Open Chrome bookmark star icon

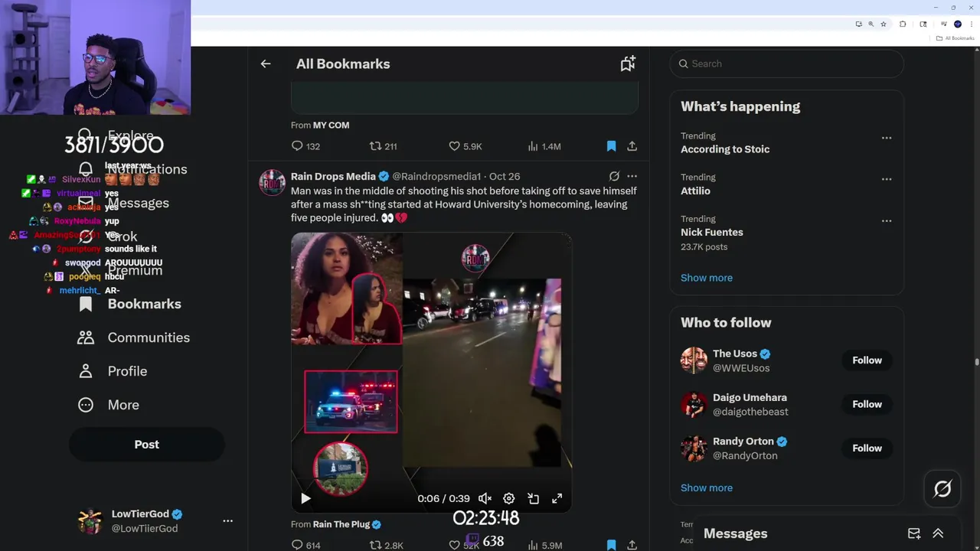click(x=884, y=24)
